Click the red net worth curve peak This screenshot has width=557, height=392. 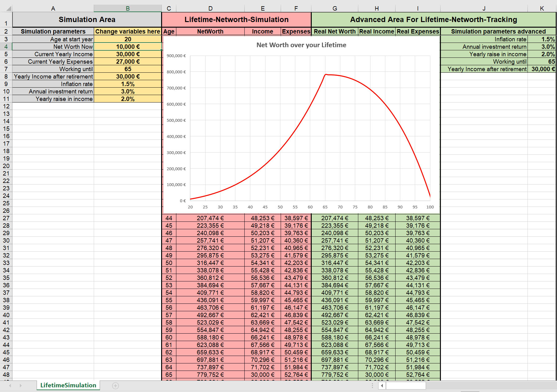click(x=326, y=75)
